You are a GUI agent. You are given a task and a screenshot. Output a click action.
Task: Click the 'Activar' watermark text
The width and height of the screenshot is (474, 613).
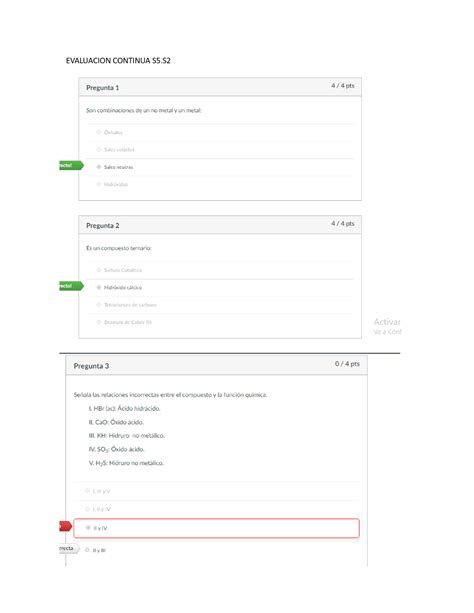click(x=387, y=322)
